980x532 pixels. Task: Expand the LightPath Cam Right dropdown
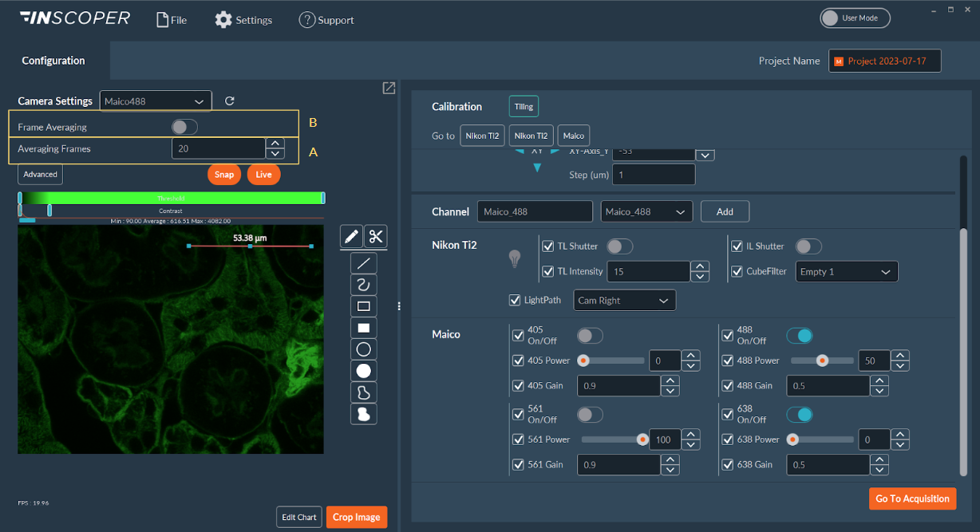624,301
